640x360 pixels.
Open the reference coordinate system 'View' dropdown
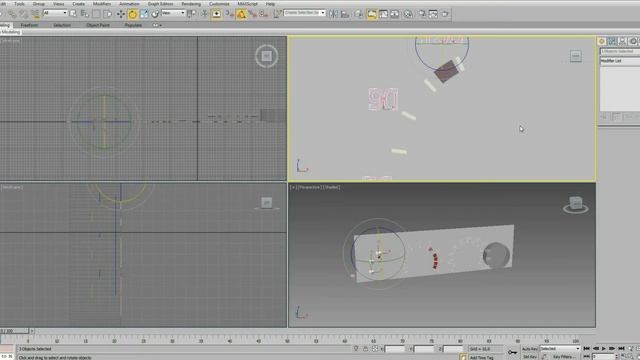click(173, 13)
